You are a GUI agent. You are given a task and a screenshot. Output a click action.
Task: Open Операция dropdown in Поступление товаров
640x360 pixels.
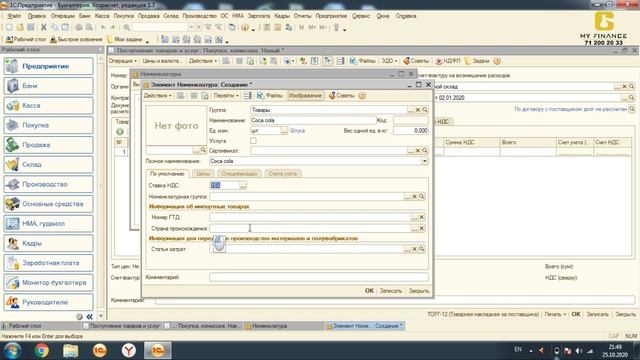pyautogui.click(x=122, y=61)
